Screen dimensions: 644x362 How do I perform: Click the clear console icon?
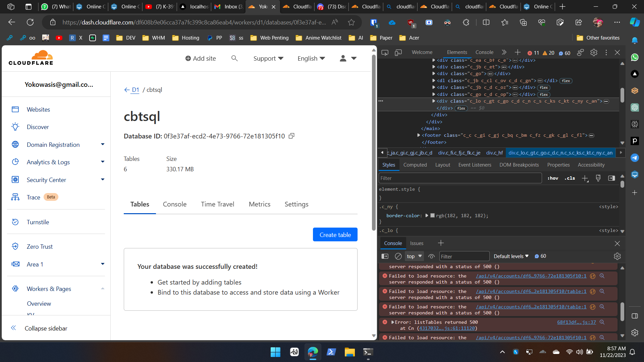(x=398, y=256)
